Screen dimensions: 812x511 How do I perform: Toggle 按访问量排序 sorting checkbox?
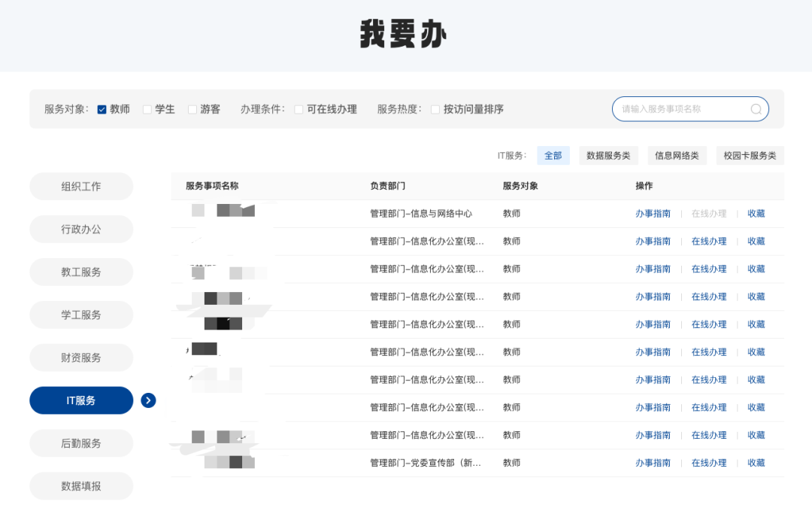pos(435,110)
